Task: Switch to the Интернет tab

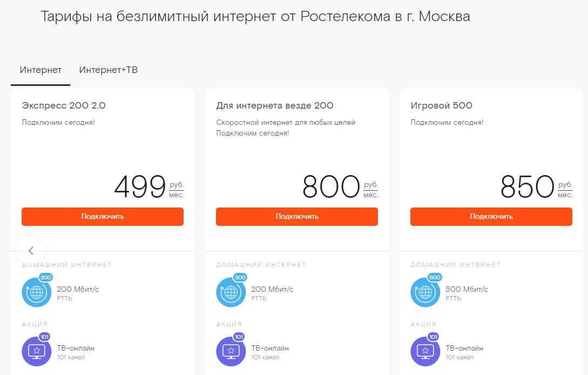Action: [40, 70]
